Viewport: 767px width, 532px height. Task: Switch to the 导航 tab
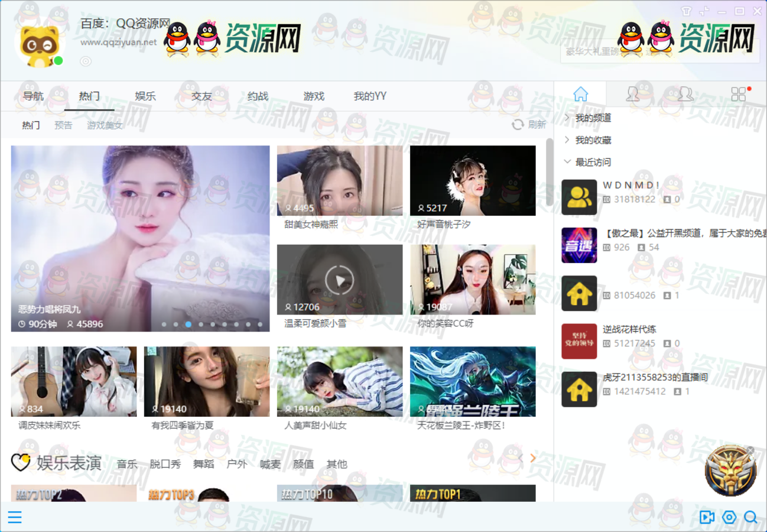pyautogui.click(x=33, y=96)
